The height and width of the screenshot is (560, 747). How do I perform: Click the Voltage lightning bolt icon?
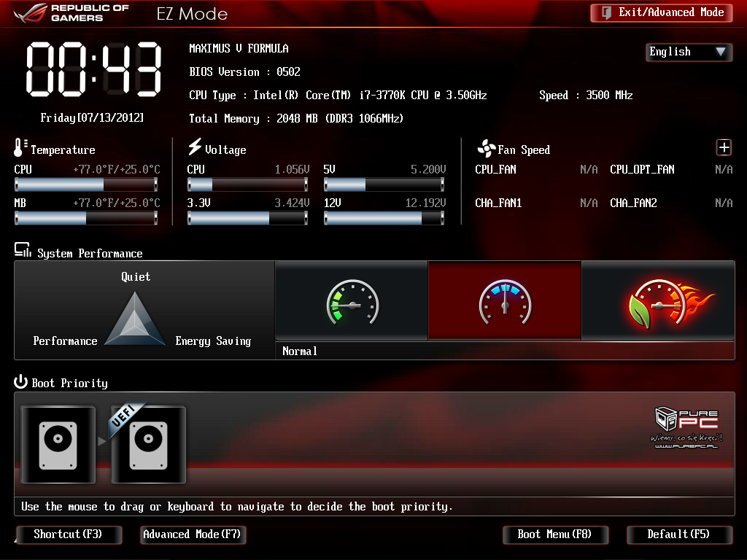click(194, 147)
